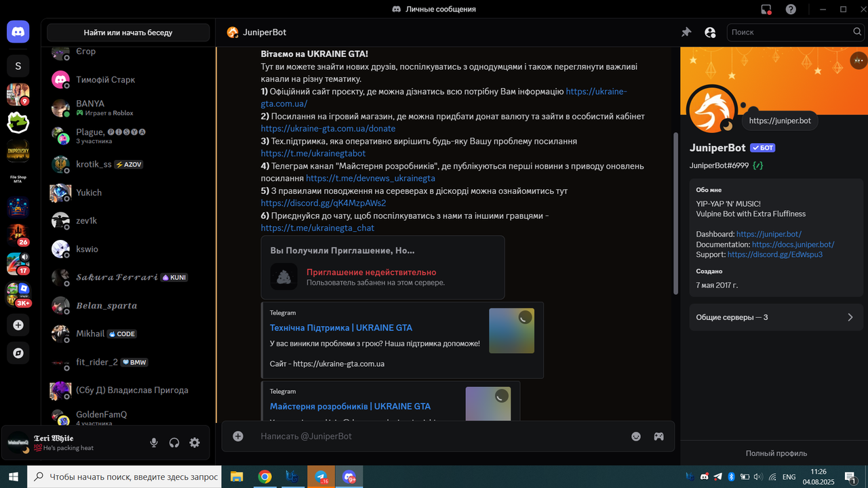Open the discord.gg/qK4MzpAWs2 rules link
The width and height of the screenshot is (868, 488).
[323, 203]
